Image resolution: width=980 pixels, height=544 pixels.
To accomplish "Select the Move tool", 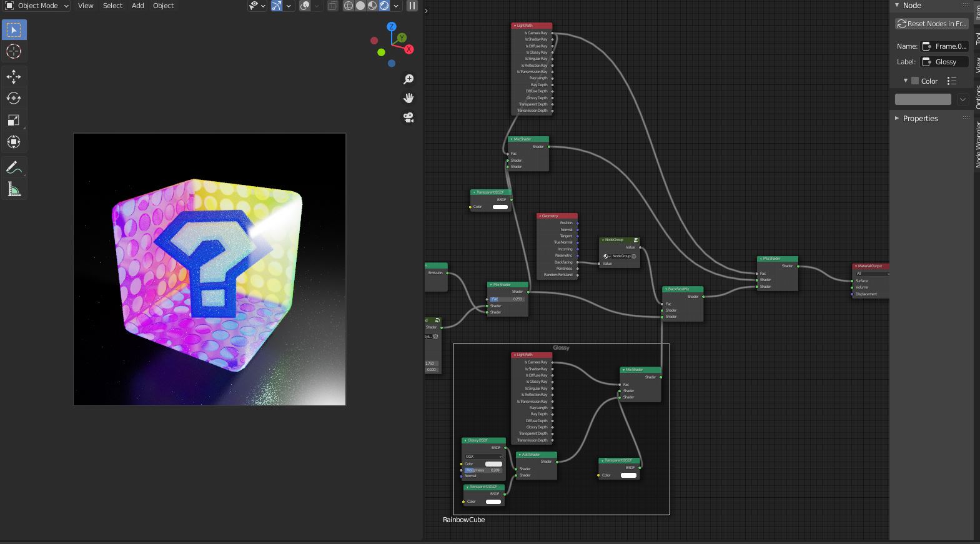I will pyautogui.click(x=14, y=77).
